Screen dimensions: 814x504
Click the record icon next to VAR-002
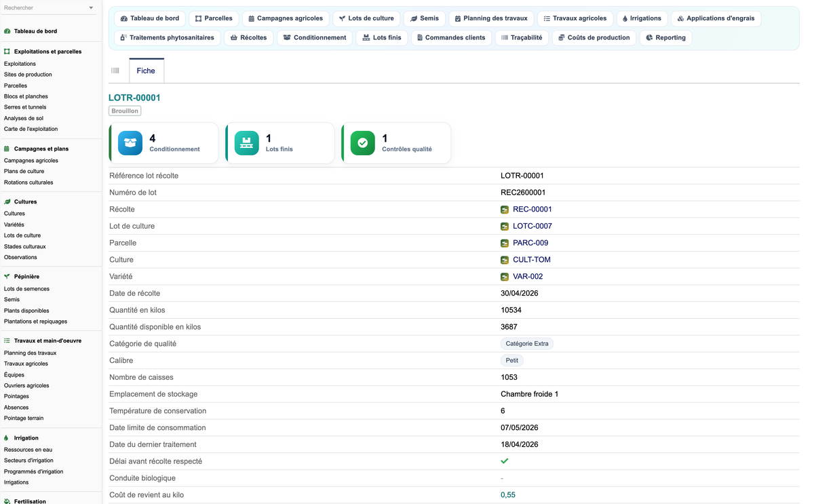click(x=505, y=277)
